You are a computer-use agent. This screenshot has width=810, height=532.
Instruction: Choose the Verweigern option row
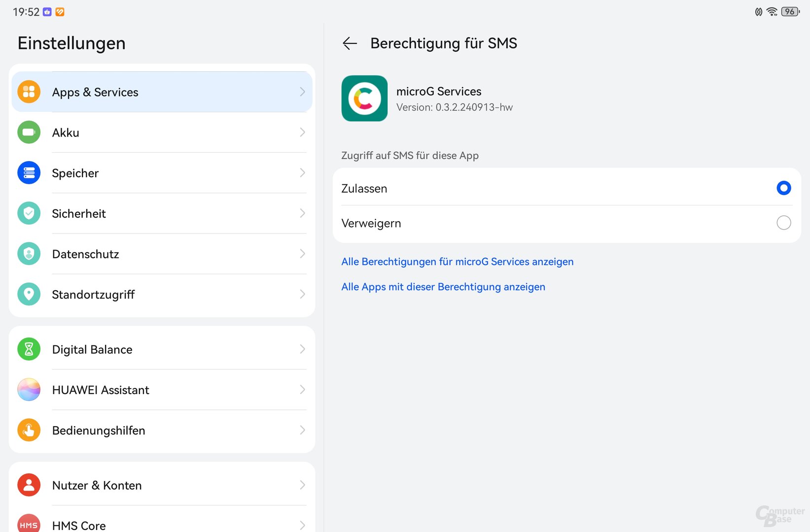pyautogui.click(x=567, y=224)
